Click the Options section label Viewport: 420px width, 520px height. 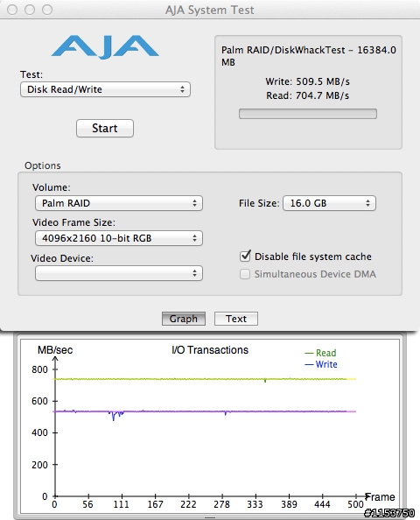42,165
